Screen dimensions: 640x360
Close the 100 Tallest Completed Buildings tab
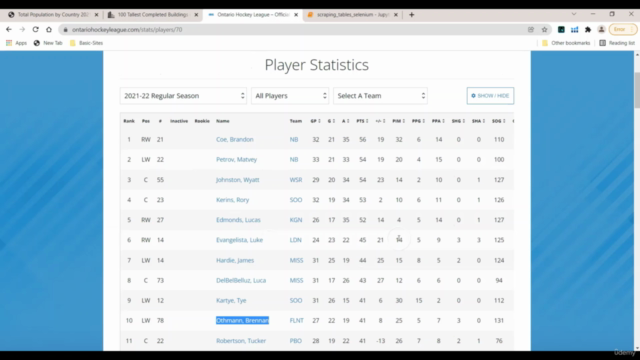[x=196, y=15]
